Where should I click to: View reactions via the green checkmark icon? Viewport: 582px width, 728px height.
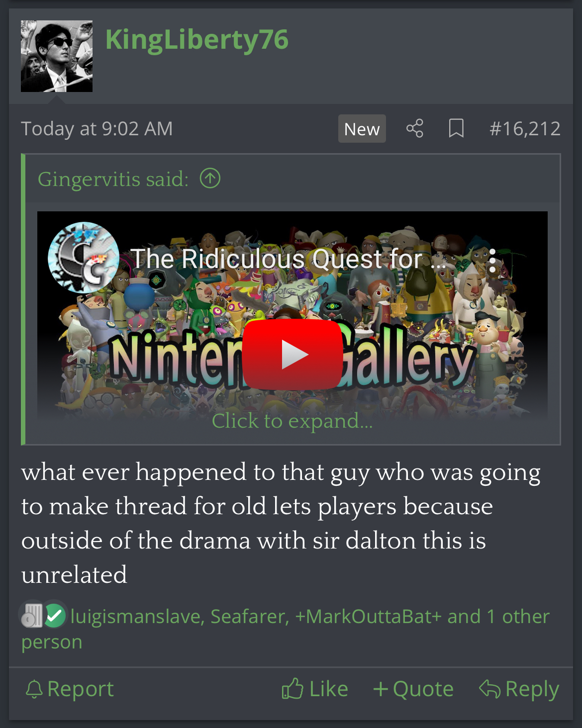pyautogui.click(x=54, y=616)
